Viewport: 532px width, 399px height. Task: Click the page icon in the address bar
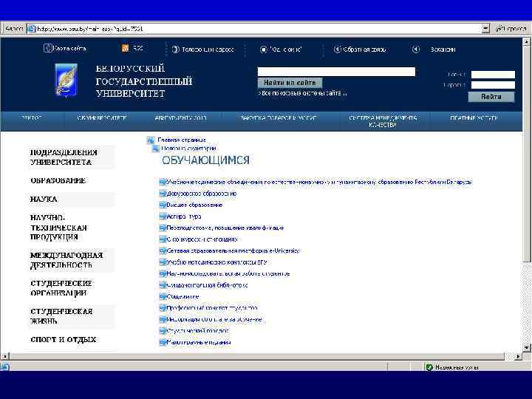(x=32, y=29)
